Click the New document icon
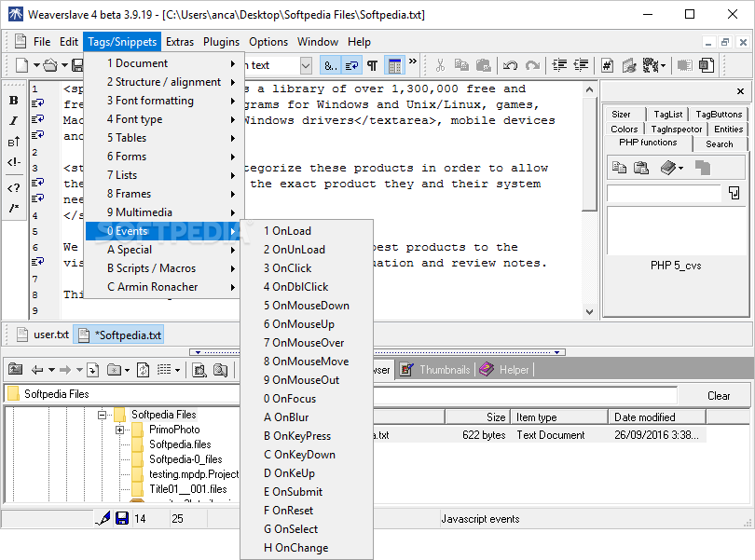The height and width of the screenshot is (560, 755). pos(21,65)
